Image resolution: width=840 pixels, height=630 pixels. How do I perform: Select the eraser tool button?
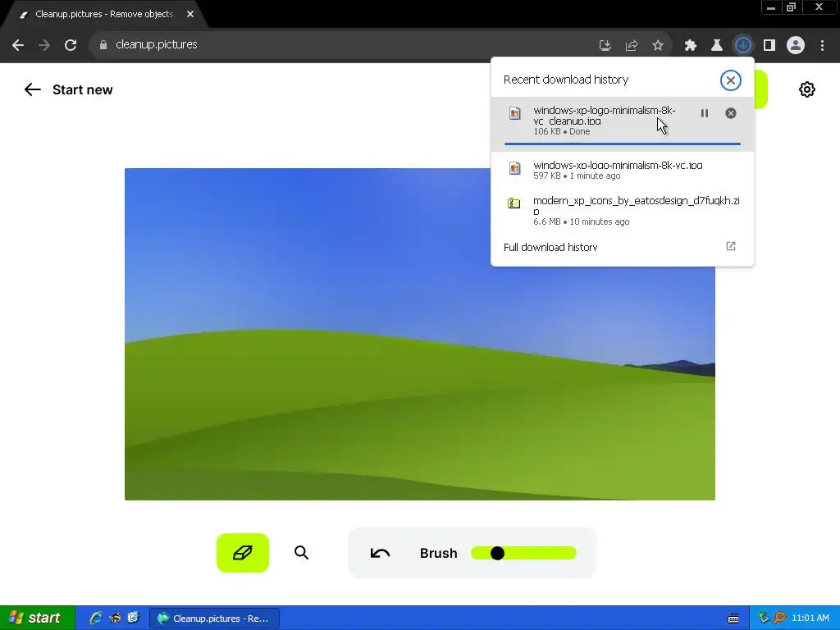(x=243, y=553)
